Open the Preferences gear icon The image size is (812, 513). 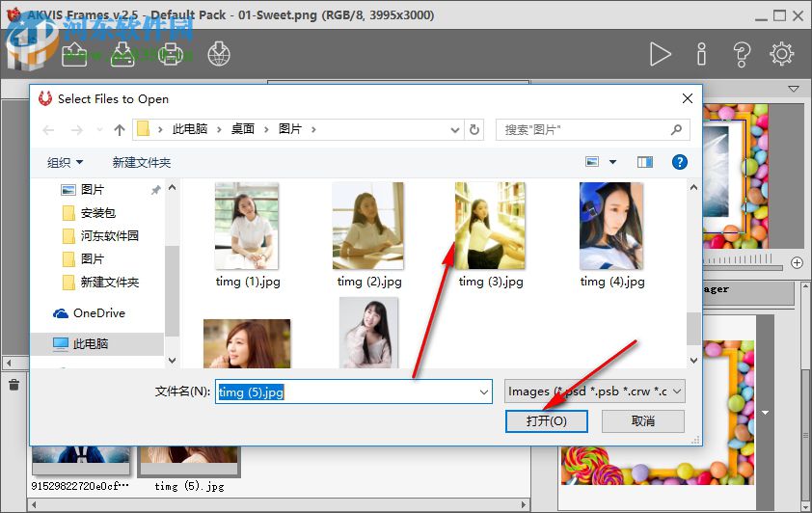pos(781,54)
